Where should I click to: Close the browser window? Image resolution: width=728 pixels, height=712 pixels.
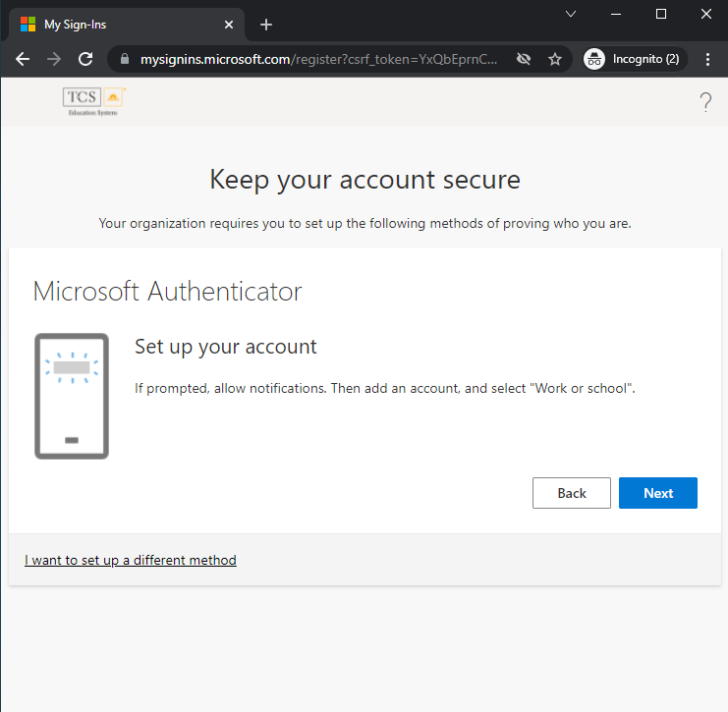point(706,14)
